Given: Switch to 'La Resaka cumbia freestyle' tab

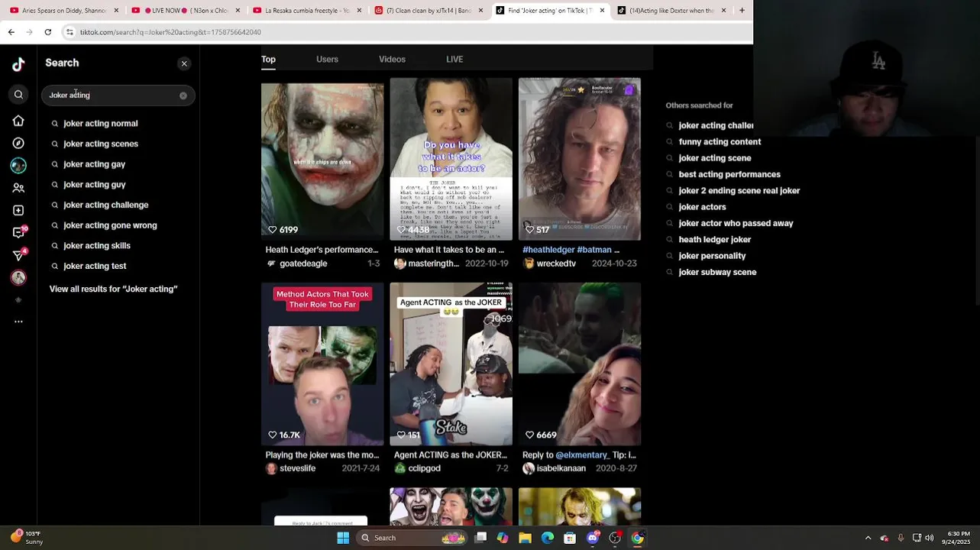Looking at the screenshot, I should click(x=306, y=11).
